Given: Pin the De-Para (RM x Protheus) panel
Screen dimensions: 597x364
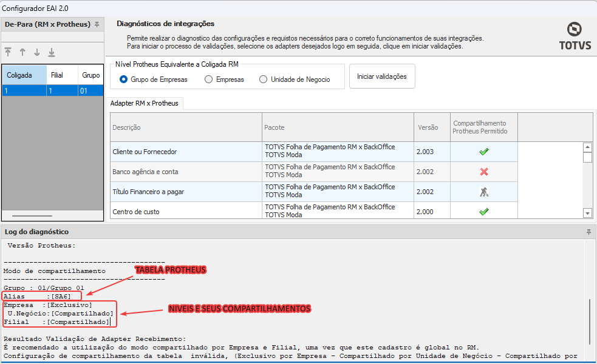Looking at the screenshot, I should [x=97, y=24].
